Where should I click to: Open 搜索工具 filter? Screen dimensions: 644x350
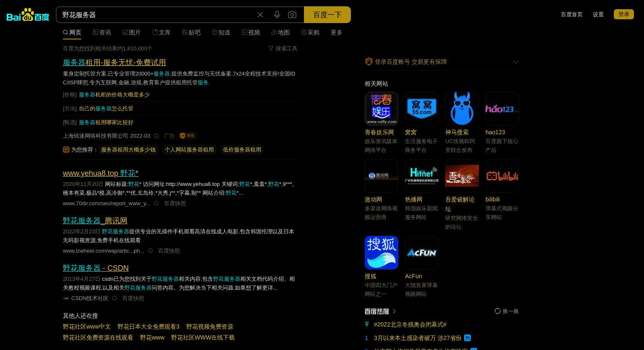(283, 48)
